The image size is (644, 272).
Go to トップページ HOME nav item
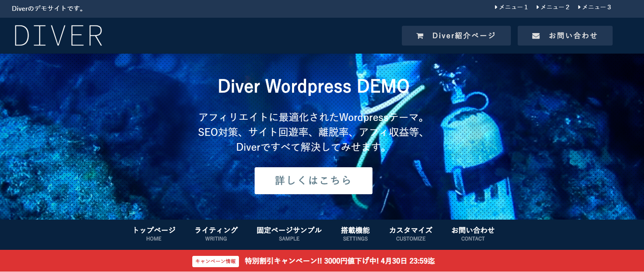click(x=154, y=234)
